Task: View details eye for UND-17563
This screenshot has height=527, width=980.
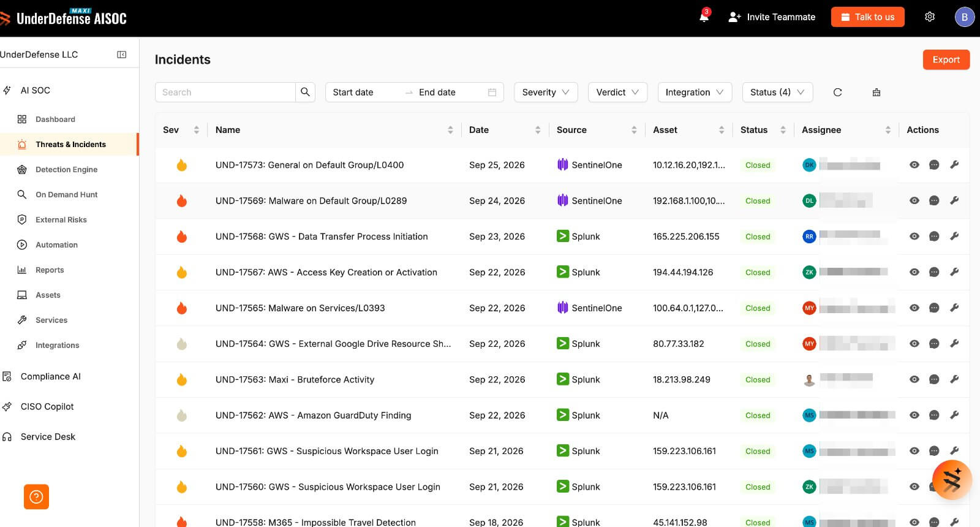Action: (914, 379)
